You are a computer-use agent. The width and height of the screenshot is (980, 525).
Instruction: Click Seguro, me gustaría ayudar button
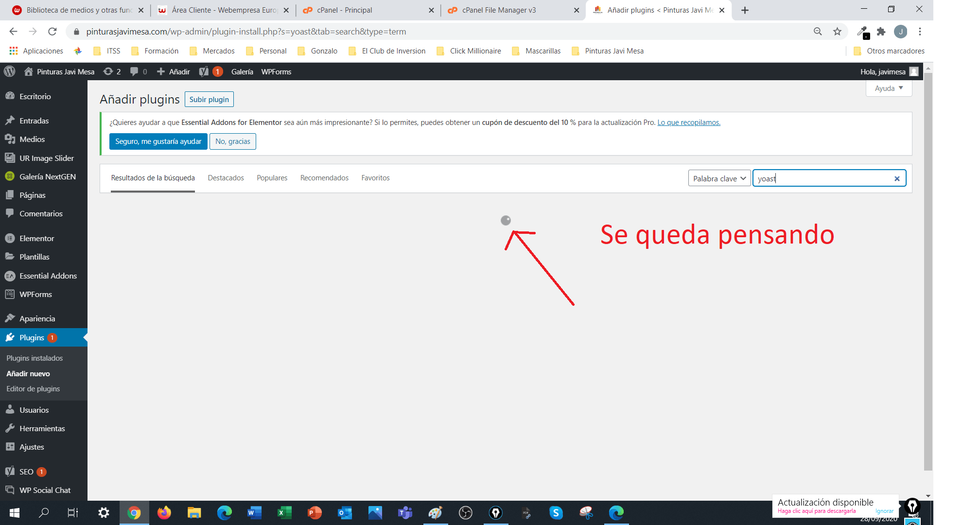click(158, 141)
